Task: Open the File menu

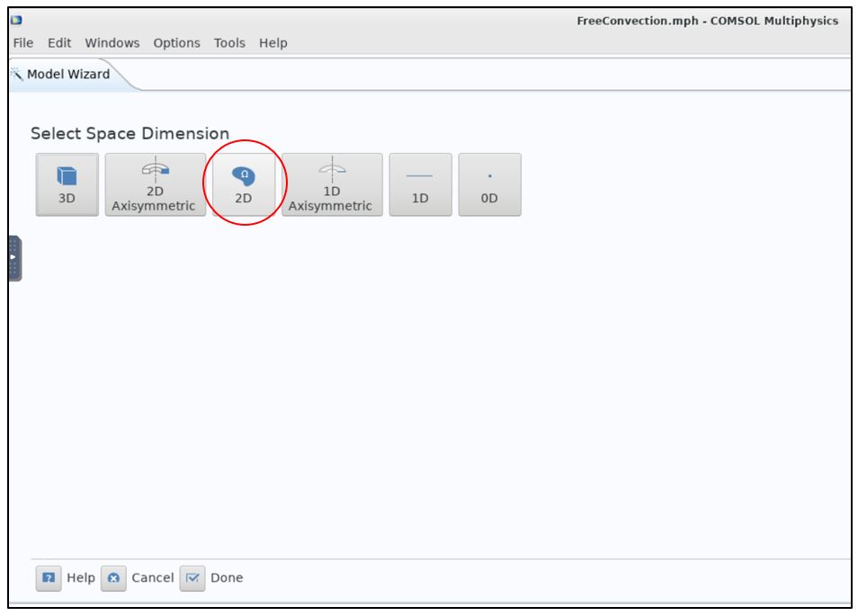Action: 23,42
